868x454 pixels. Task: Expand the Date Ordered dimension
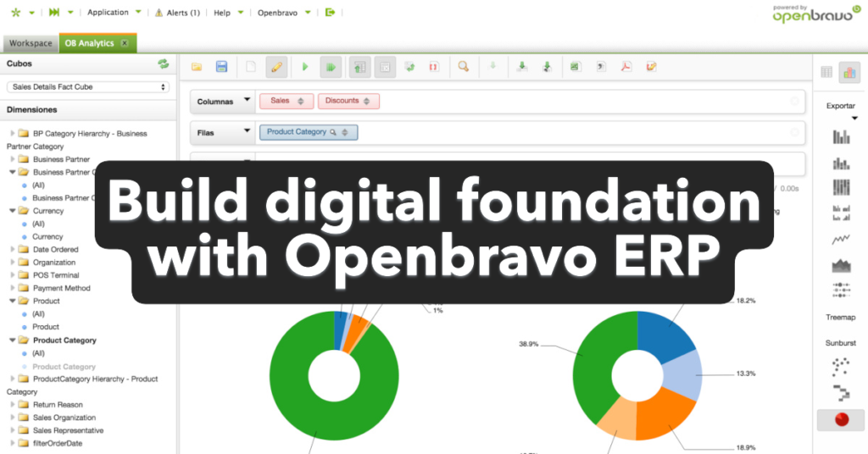[12, 249]
